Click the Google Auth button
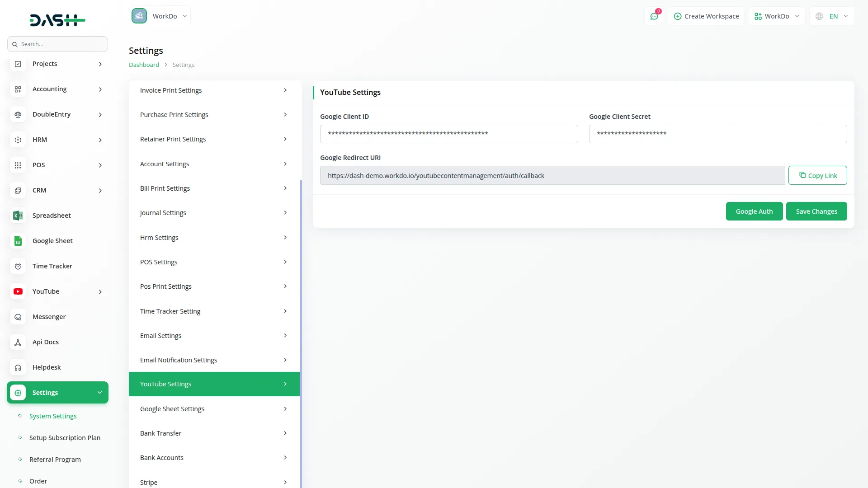 (754, 211)
